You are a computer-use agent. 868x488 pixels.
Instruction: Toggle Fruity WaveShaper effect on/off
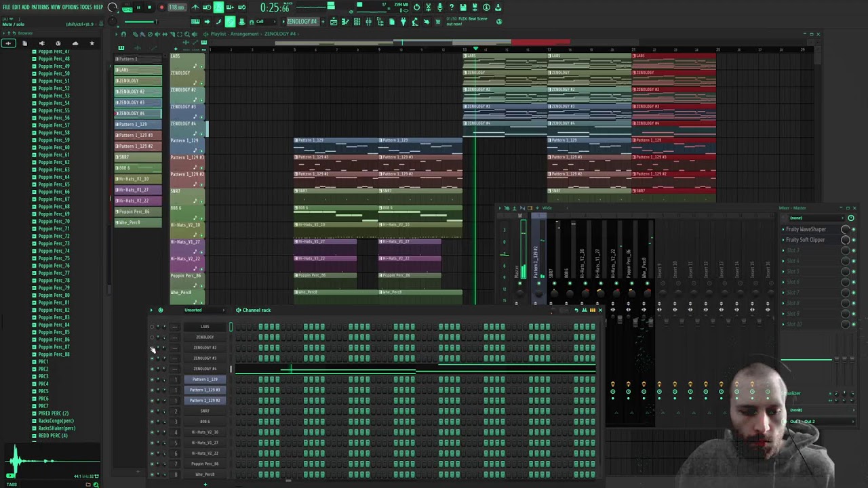[x=853, y=229]
